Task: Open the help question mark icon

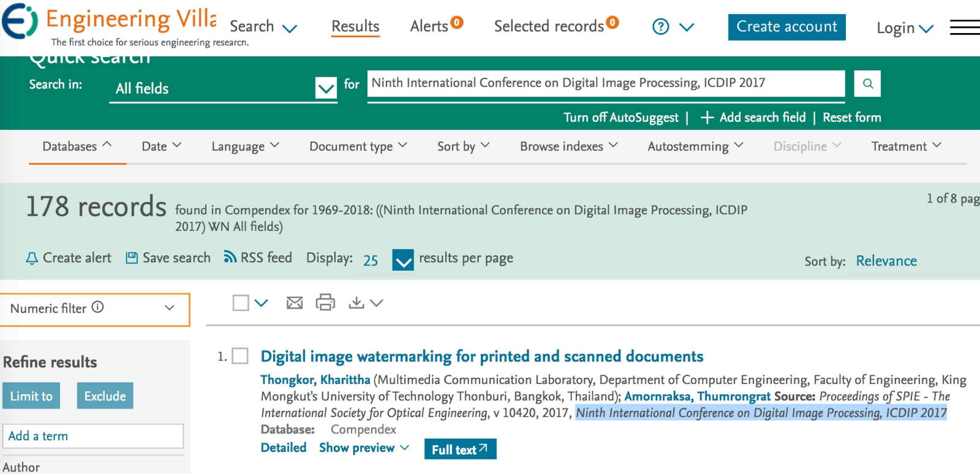Action: (x=660, y=26)
